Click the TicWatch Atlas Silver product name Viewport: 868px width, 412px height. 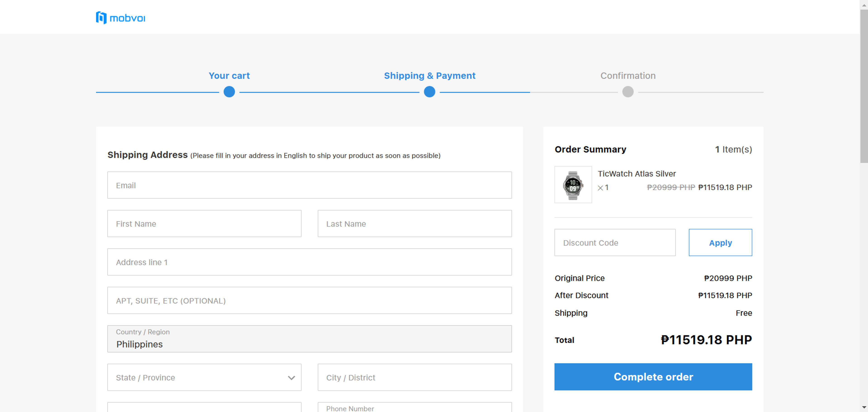[x=637, y=174]
